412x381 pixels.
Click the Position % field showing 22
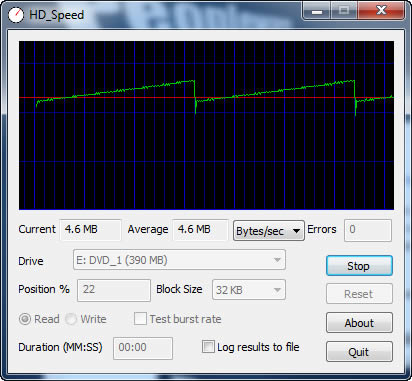click(114, 290)
